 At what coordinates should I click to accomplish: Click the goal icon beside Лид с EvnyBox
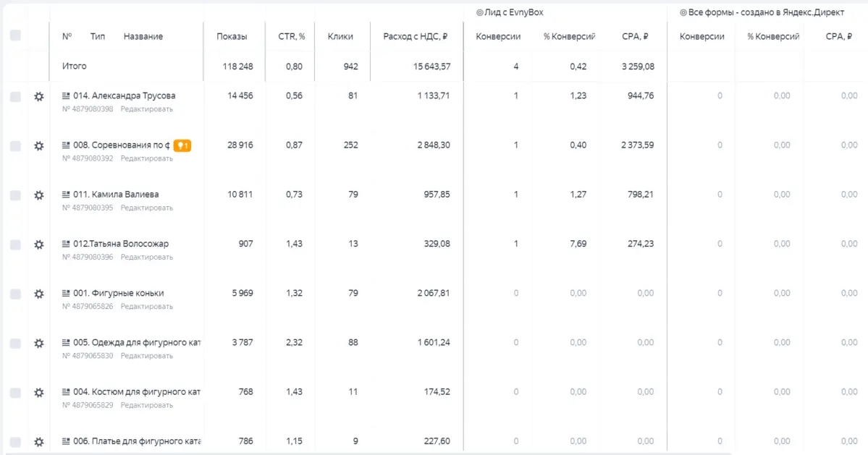[x=480, y=13]
